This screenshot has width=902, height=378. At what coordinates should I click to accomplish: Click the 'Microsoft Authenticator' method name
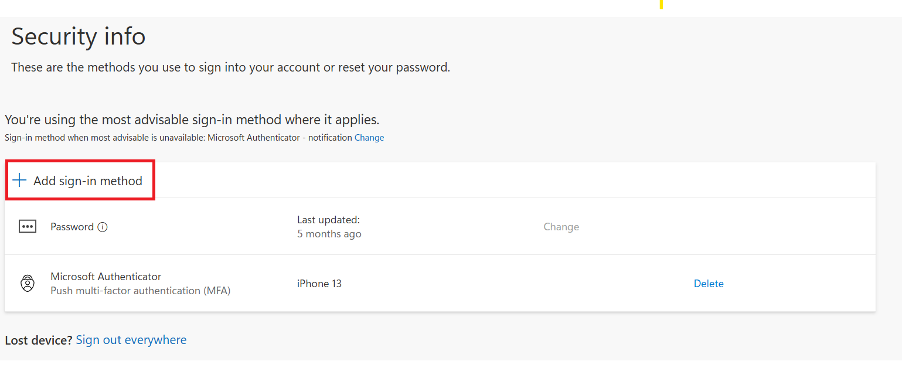106,276
